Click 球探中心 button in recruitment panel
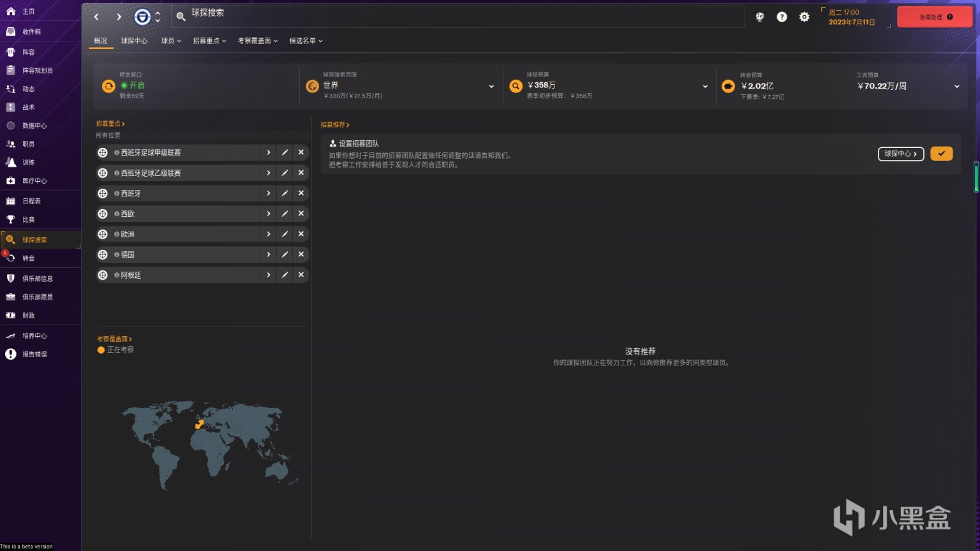This screenshot has height=551, width=980. pyautogui.click(x=901, y=154)
